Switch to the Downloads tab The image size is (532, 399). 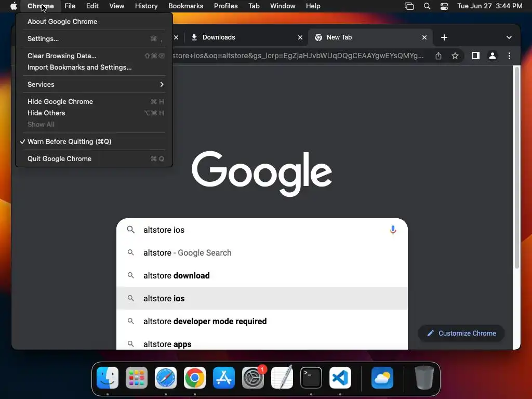click(246, 37)
